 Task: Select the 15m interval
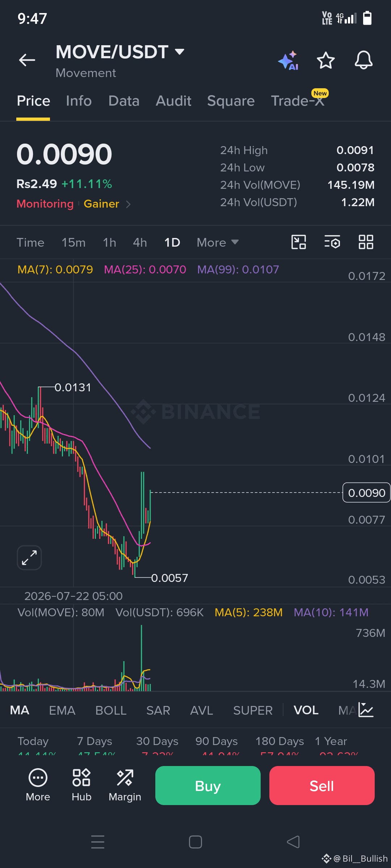tap(73, 242)
